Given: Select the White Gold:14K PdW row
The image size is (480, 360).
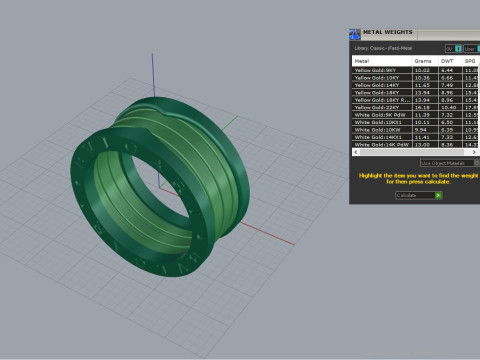Looking at the screenshot, I should tap(416, 145).
